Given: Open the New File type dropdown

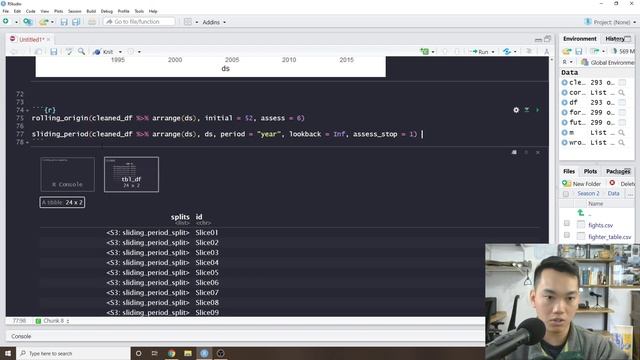Looking at the screenshot, I should [16, 22].
